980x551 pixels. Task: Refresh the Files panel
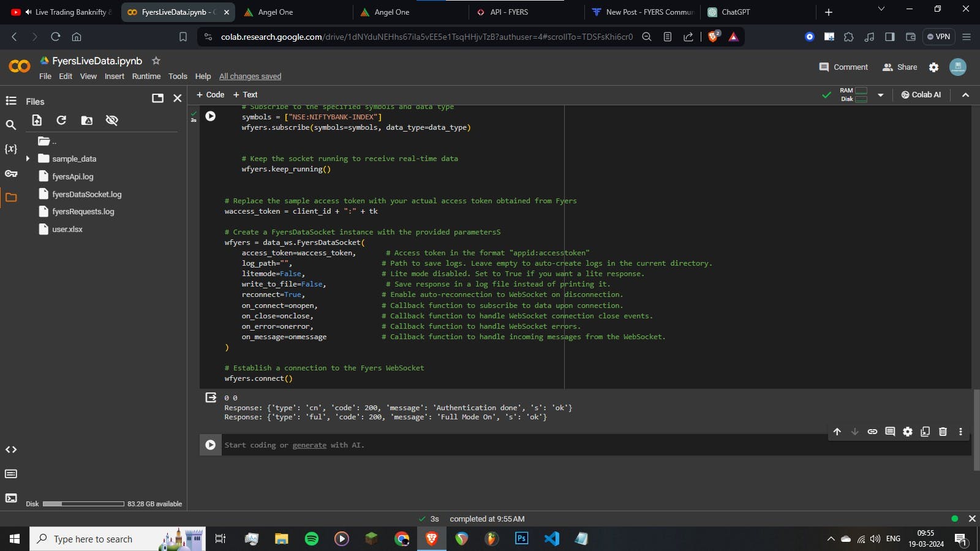tap(61, 121)
